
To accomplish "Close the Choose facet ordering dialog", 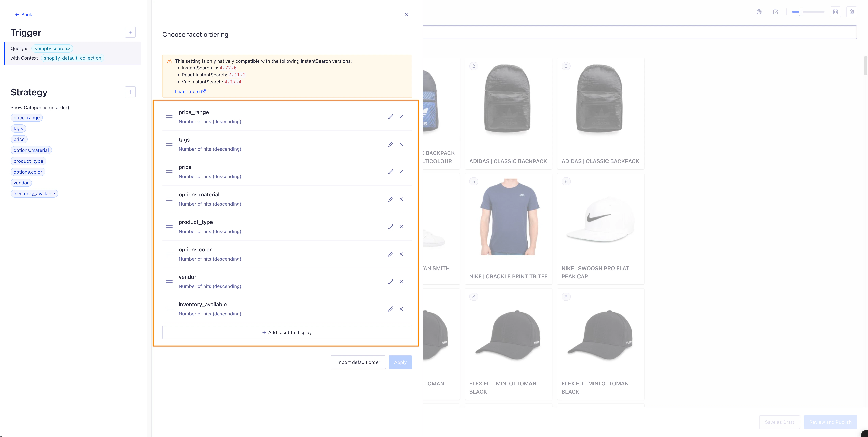I will (406, 14).
